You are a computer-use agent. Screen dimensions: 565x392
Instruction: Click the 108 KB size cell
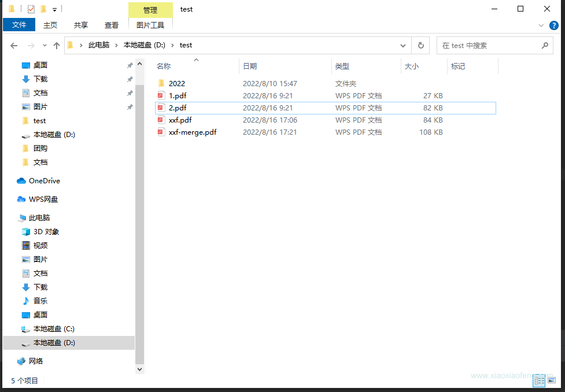click(x=431, y=132)
